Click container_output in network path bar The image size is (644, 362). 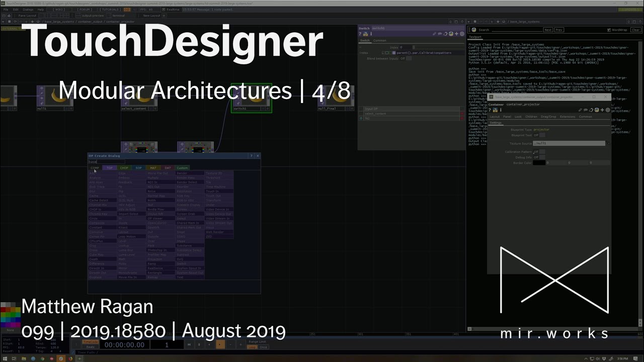pyautogui.click(x=90, y=22)
